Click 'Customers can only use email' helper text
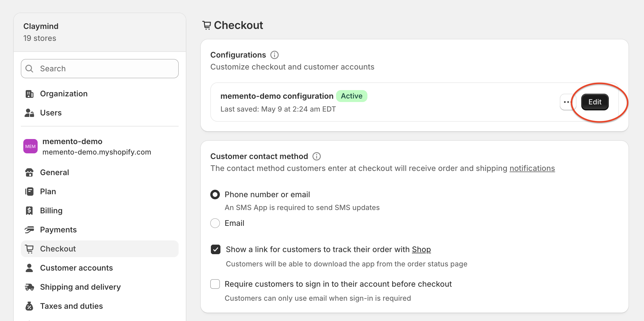 tap(318, 299)
